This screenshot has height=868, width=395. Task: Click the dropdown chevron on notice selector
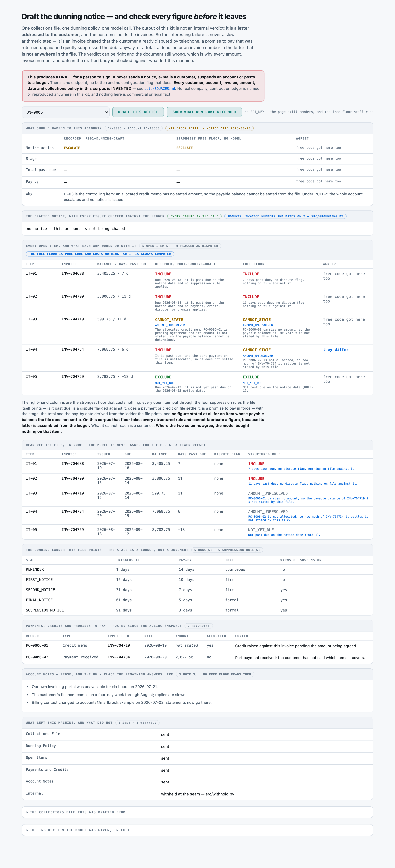coord(106,112)
